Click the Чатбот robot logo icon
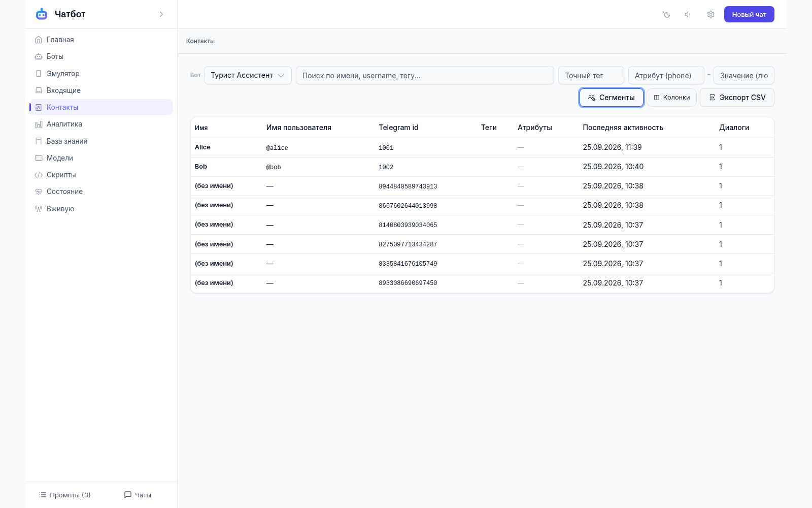 [42, 14]
